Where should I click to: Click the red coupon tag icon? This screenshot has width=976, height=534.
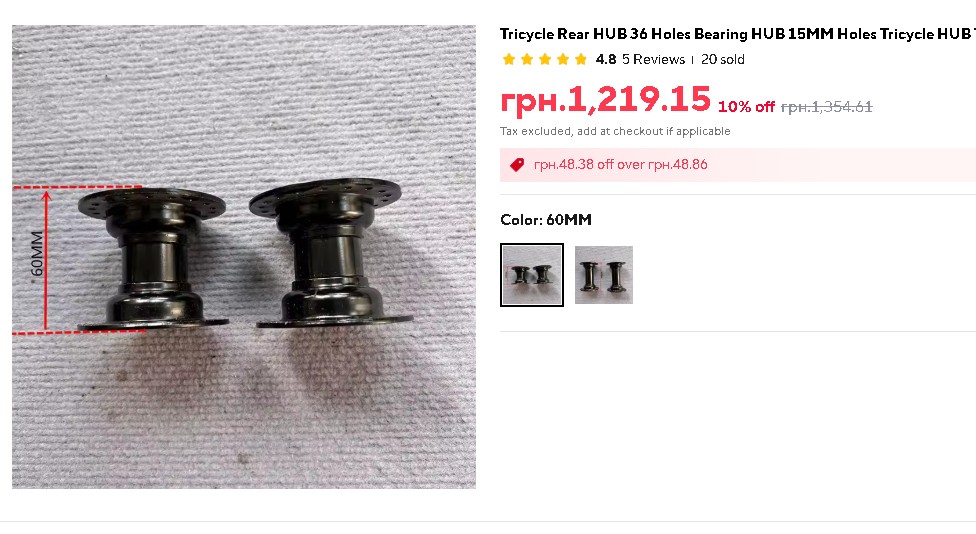pyautogui.click(x=517, y=164)
